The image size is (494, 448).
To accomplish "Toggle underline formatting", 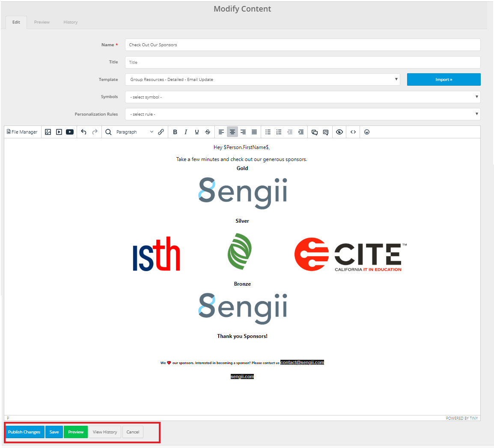I will tap(197, 132).
